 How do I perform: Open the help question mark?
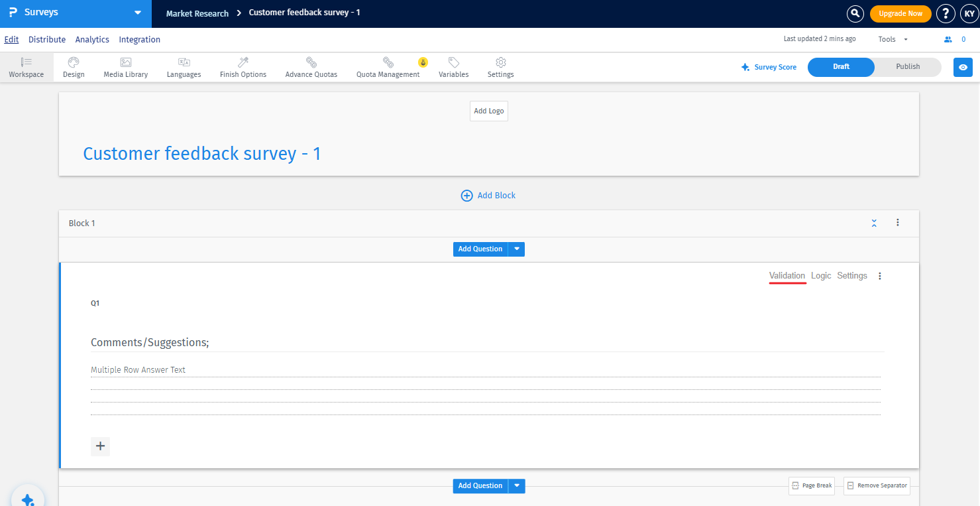tap(946, 13)
